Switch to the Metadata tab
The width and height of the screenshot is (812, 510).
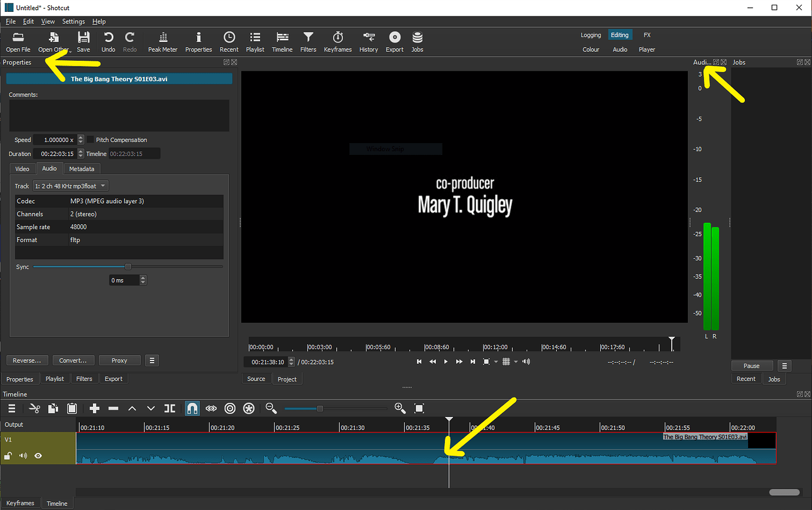coord(81,168)
